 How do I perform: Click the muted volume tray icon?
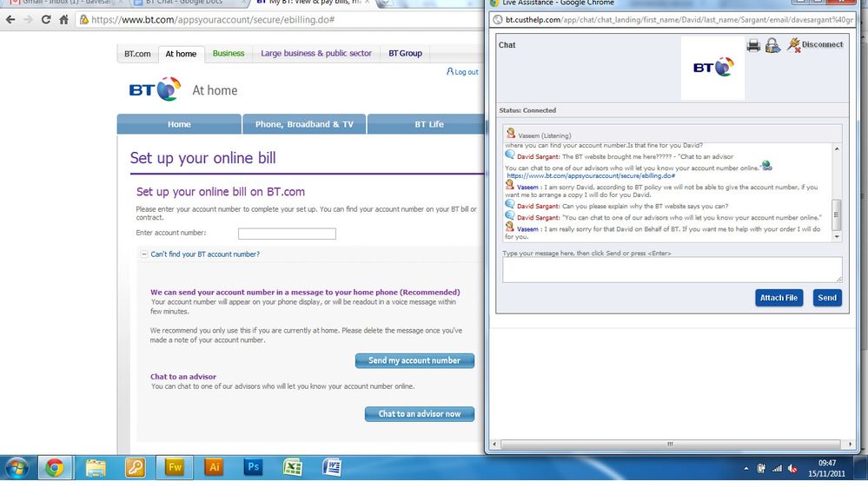792,469
